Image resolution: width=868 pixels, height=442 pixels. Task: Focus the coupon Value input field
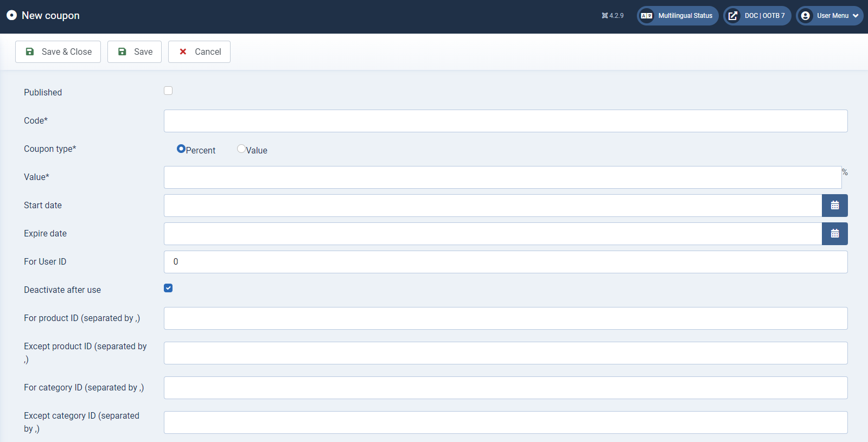[x=503, y=177]
